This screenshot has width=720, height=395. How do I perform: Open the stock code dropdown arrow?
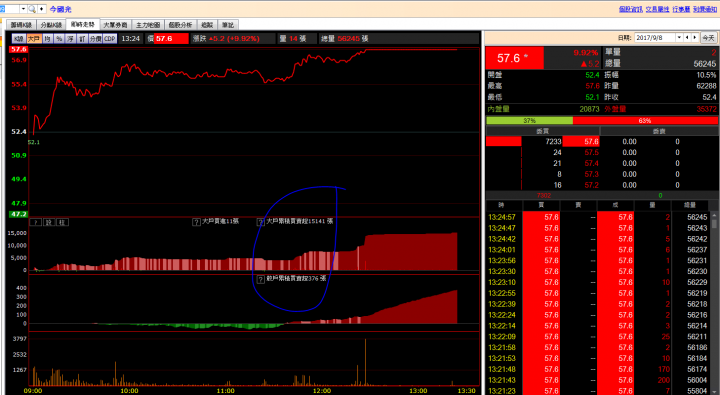23,9
